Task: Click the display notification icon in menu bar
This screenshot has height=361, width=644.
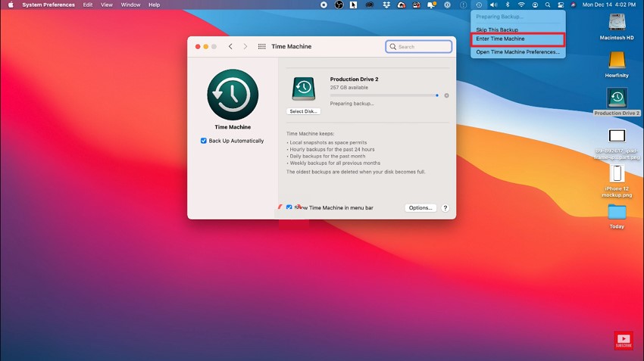Action: pyautogui.click(x=431, y=5)
